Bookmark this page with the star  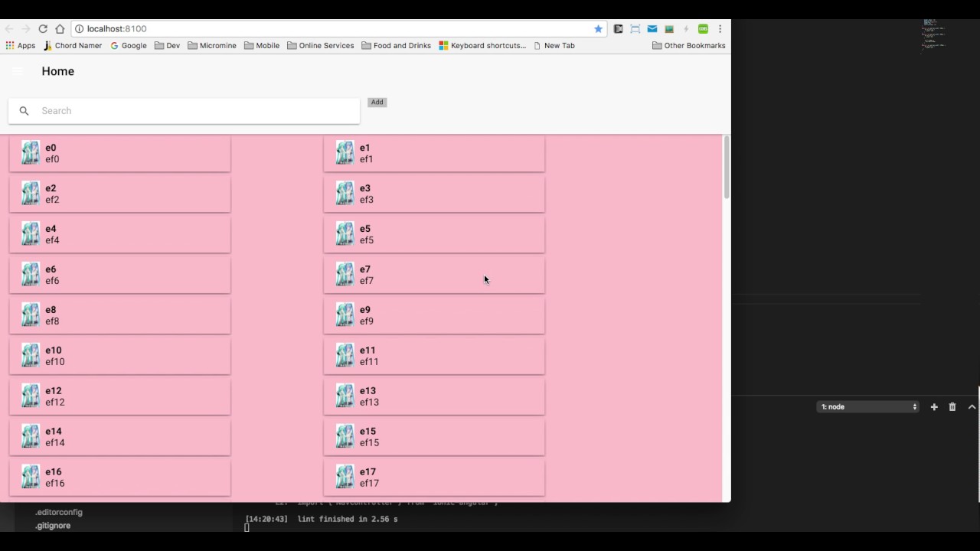pyautogui.click(x=598, y=29)
